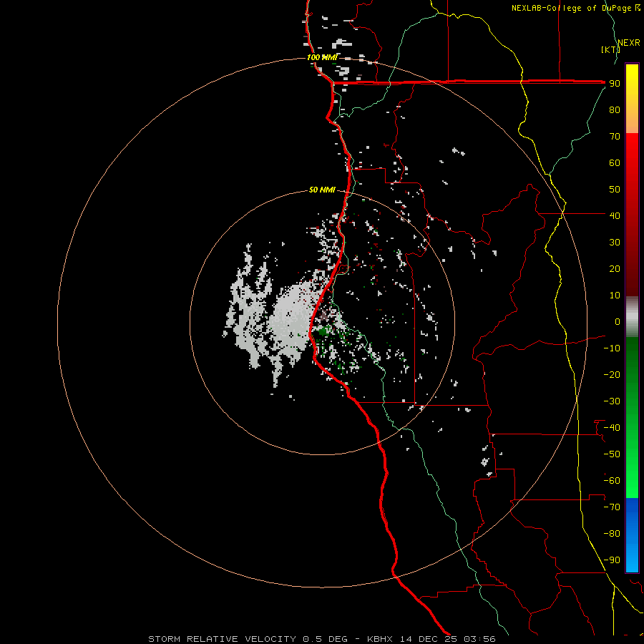Click the KT units label above color scale
Viewport: 644px width, 644px height.
(610, 49)
